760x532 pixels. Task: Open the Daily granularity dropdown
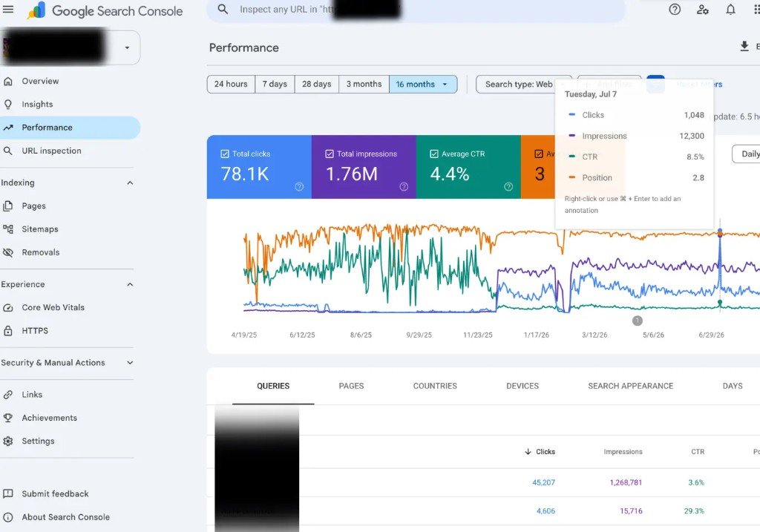pos(747,154)
